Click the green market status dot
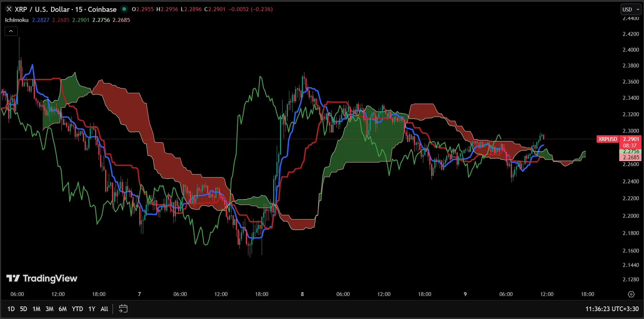The width and height of the screenshot is (644, 319). 124,9
